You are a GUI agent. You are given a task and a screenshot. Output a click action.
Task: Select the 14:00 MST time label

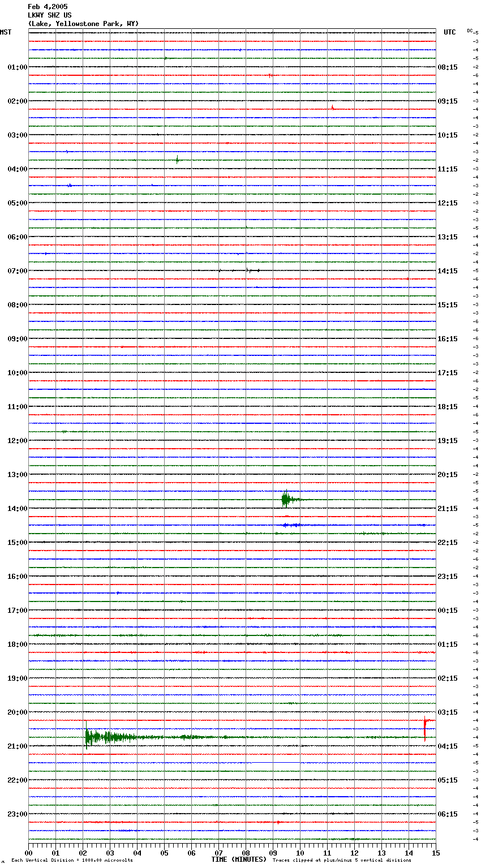click(17, 509)
